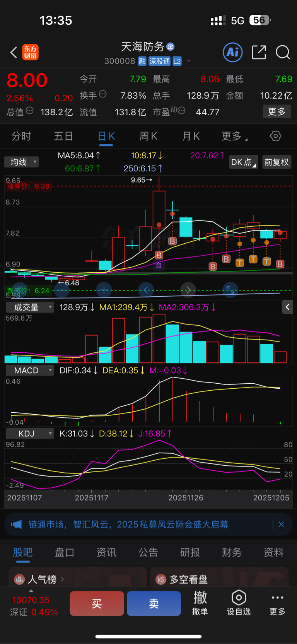Dismiss the 私募风云际会 banner
The height and width of the screenshot is (644, 297).
coord(281,524)
